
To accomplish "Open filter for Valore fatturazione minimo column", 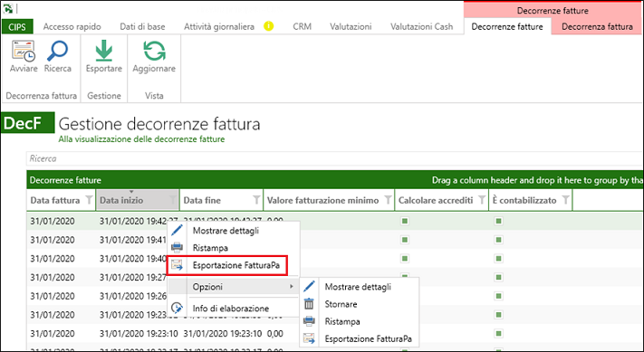I will [388, 200].
